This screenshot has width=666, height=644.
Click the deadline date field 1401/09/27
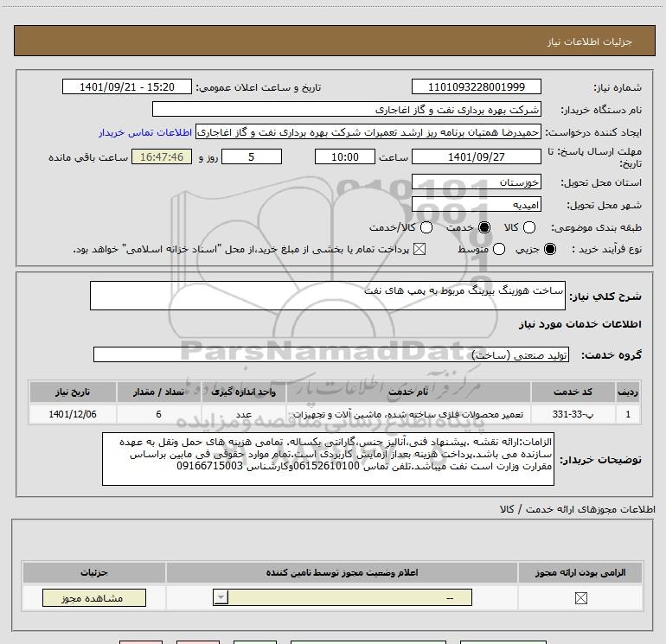(x=476, y=156)
